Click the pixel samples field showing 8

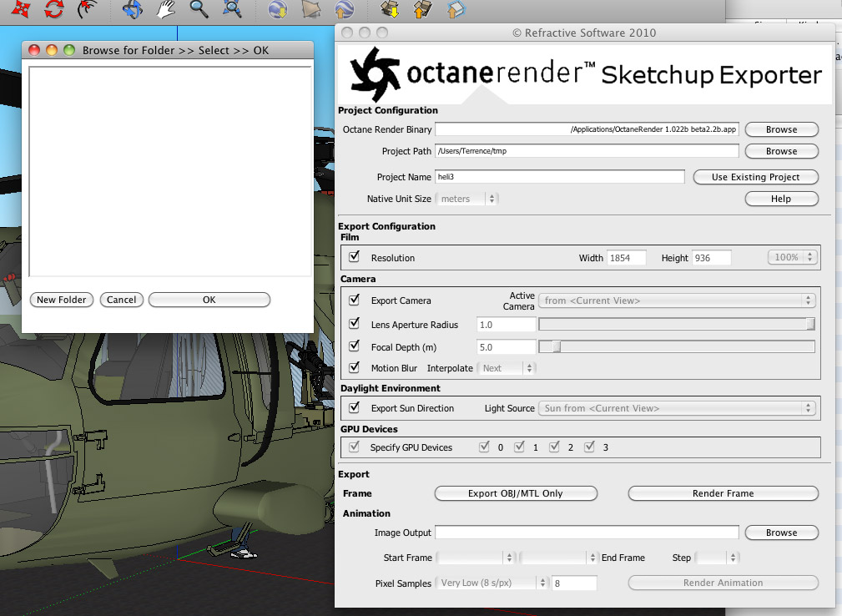click(574, 583)
